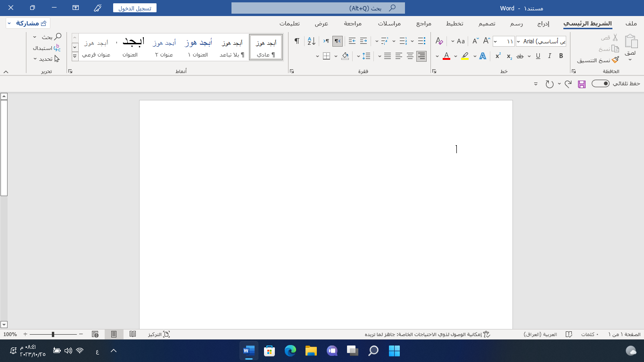The image size is (644, 362).
Task: Toggle show paragraph marks (¶)
Action: coord(297,41)
